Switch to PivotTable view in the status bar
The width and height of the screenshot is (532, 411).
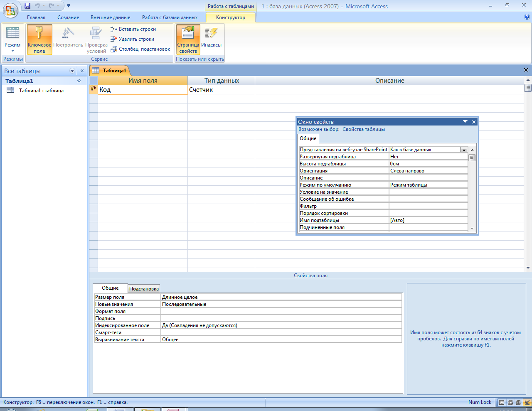[510, 402]
